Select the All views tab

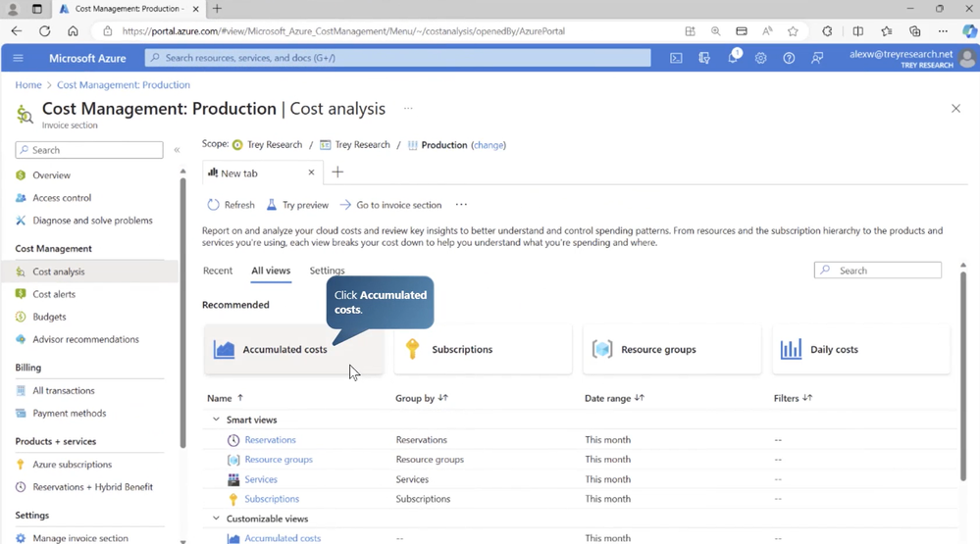271,271
